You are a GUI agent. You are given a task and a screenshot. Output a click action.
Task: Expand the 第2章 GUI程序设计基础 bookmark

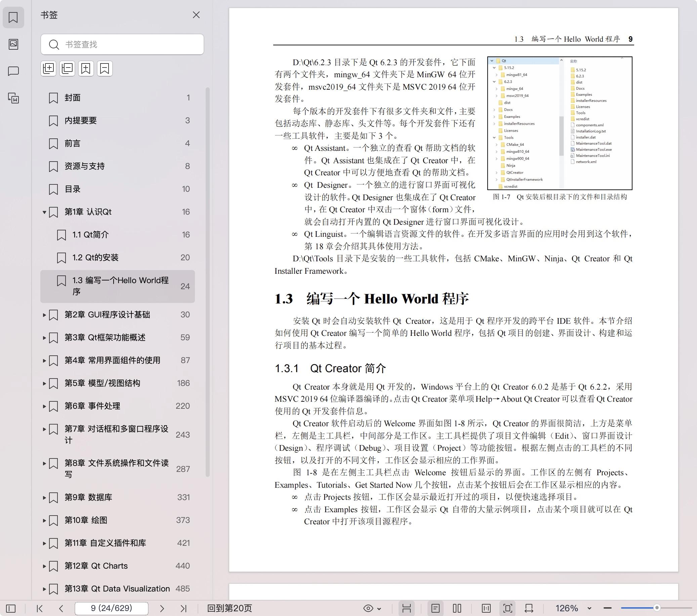(44, 315)
